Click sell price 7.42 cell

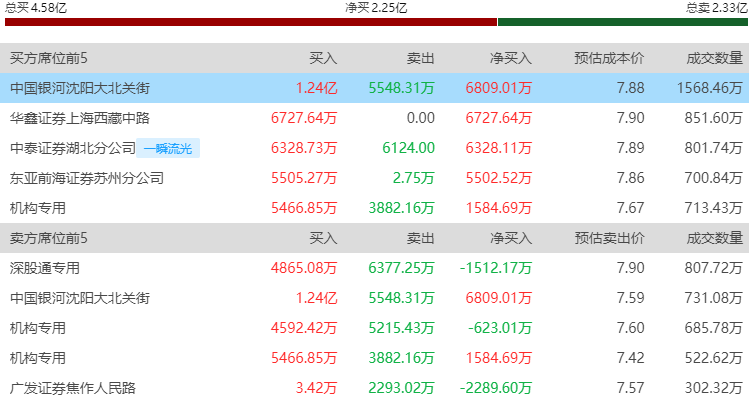coord(630,358)
